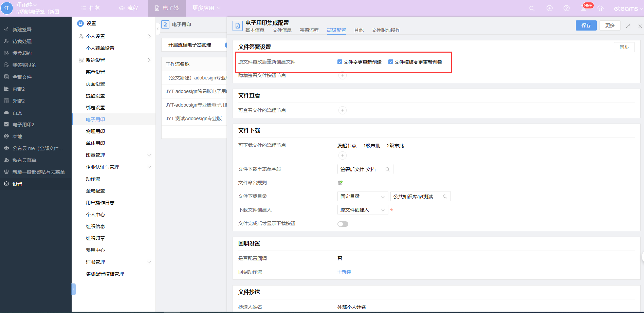Switch to 其他 tab
Image resolution: width=644 pixels, height=313 pixels.
coord(359,30)
